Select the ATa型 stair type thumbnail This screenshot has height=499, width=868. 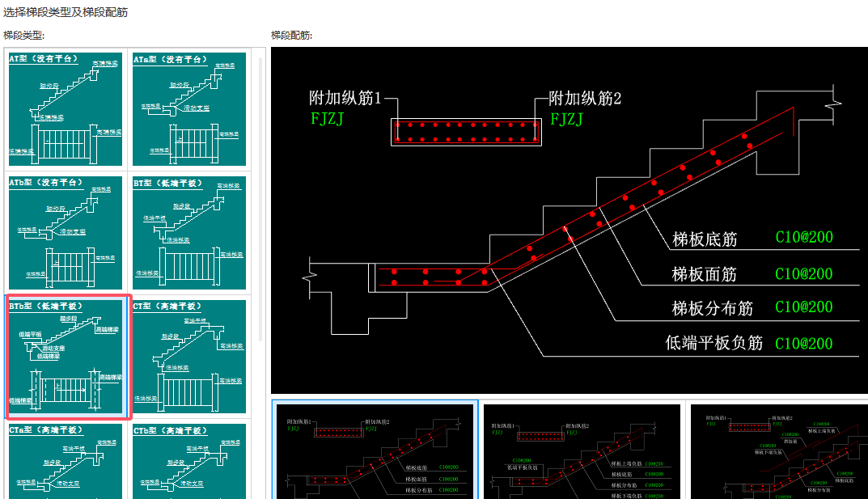(189, 109)
